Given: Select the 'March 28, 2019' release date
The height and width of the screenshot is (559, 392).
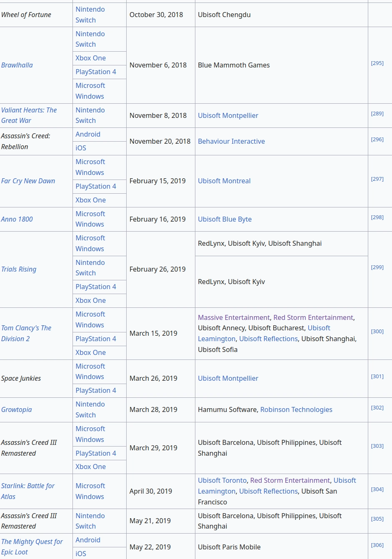Looking at the screenshot, I should click(x=153, y=409).
